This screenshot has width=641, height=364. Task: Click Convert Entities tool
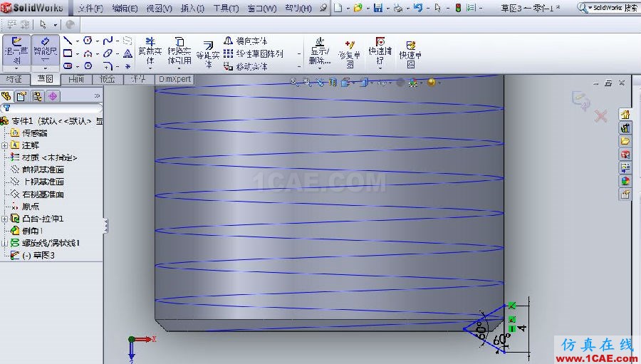(x=179, y=51)
